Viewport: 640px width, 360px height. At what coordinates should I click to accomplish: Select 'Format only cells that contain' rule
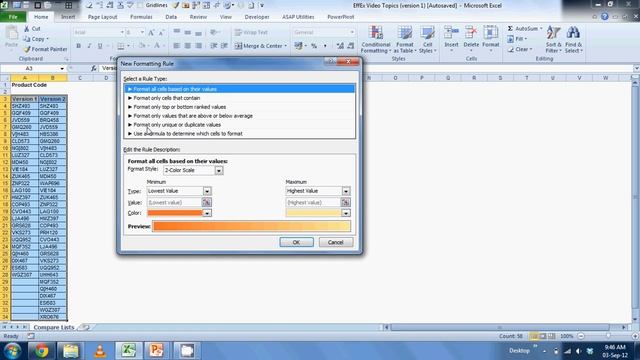point(240,98)
